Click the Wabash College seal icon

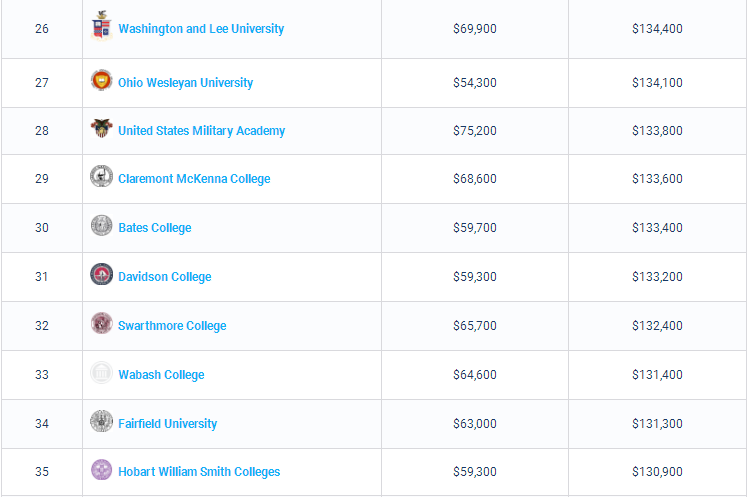tap(101, 373)
